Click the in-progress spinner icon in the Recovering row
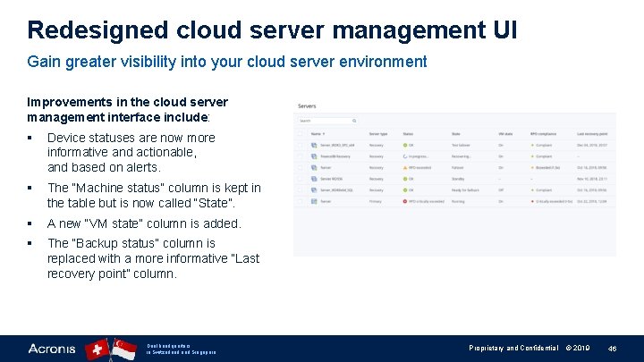 pyautogui.click(x=405, y=156)
